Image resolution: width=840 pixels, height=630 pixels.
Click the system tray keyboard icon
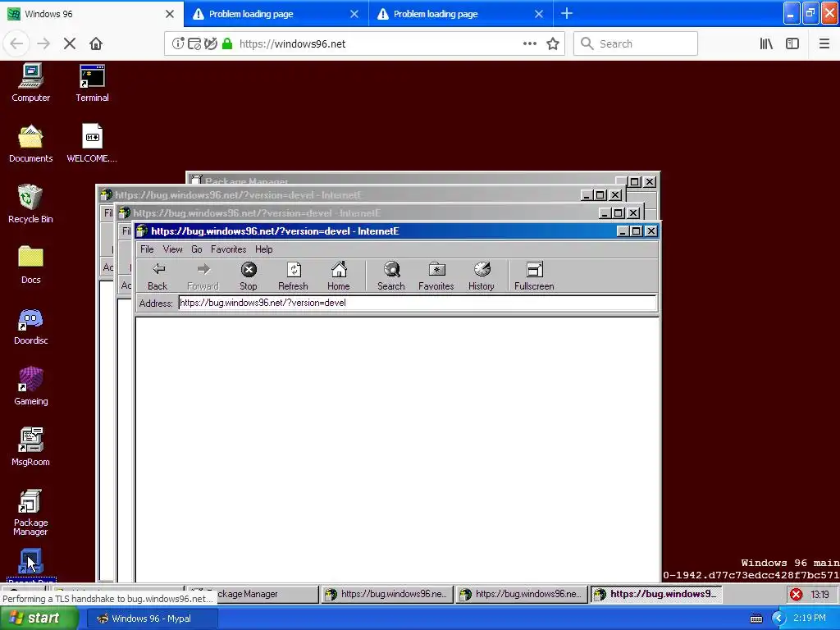(756, 619)
